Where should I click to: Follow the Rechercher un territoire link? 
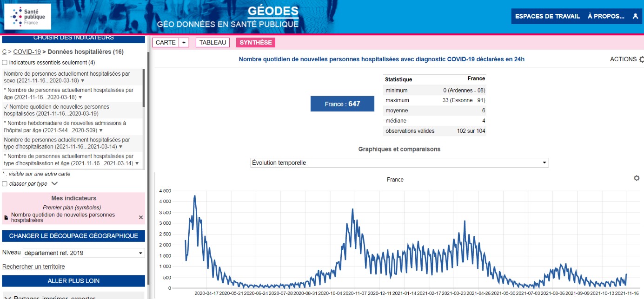[x=33, y=266]
